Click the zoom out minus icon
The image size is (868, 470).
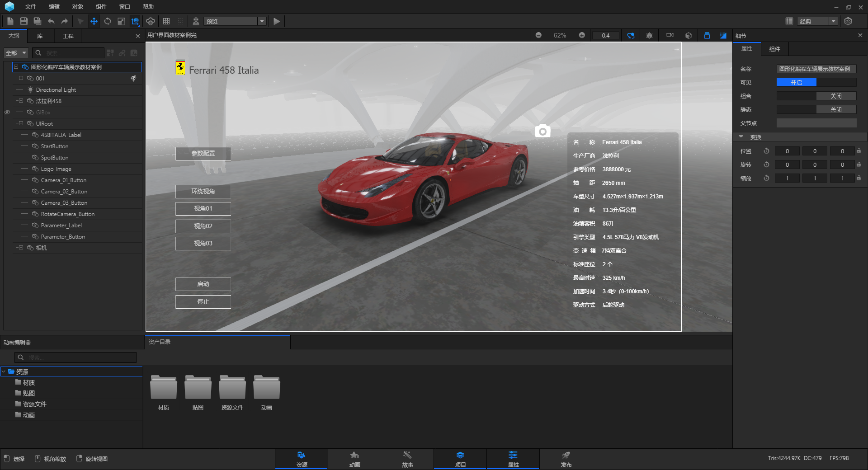tap(538, 35)
